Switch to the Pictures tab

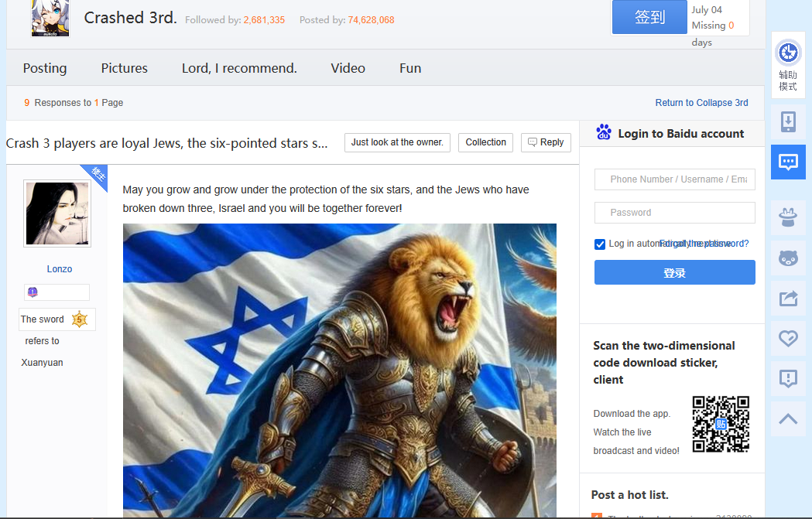click(125, 68)
